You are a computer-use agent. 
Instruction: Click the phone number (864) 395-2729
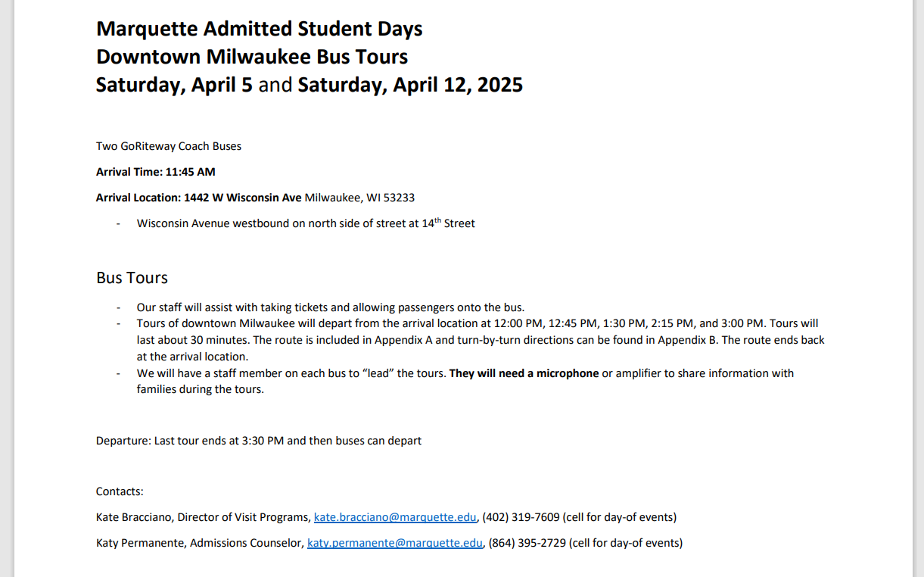coord(527,543)
